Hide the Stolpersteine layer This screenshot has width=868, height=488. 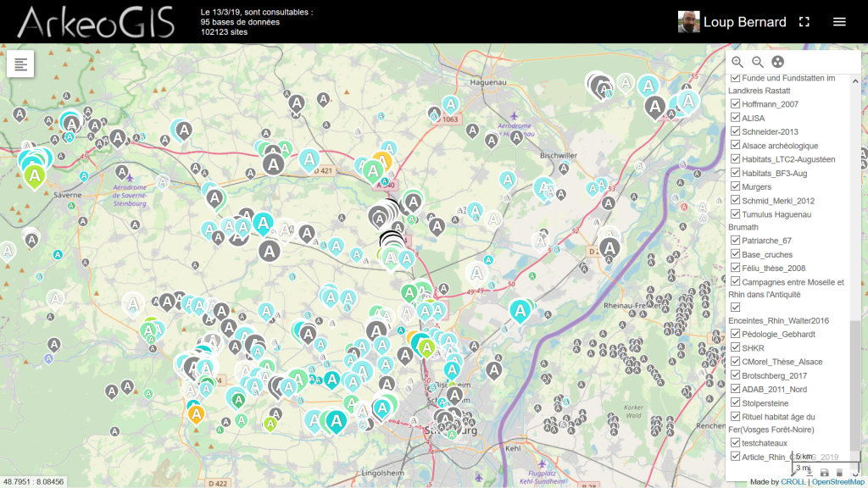point(735,402)
